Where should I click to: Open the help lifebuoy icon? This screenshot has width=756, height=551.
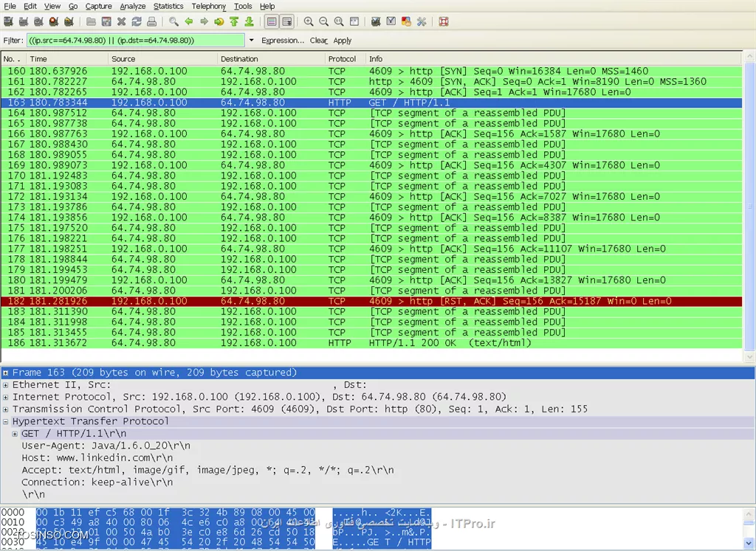pyautogui.click(x=444, y=21)
